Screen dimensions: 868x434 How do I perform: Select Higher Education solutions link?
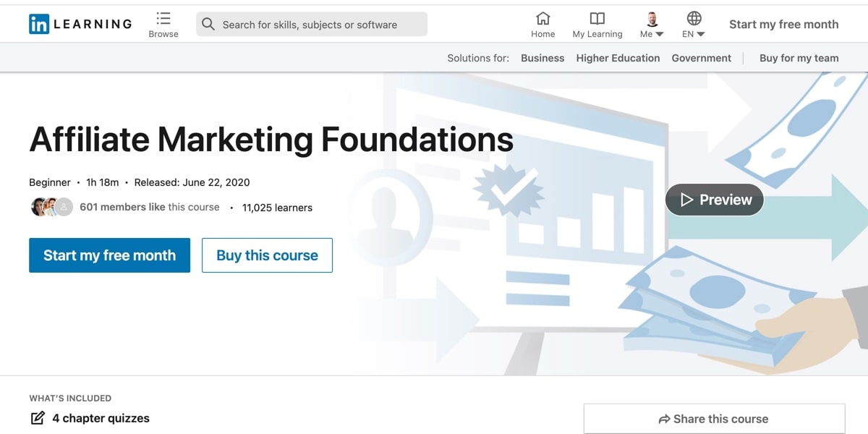point(618,58)
